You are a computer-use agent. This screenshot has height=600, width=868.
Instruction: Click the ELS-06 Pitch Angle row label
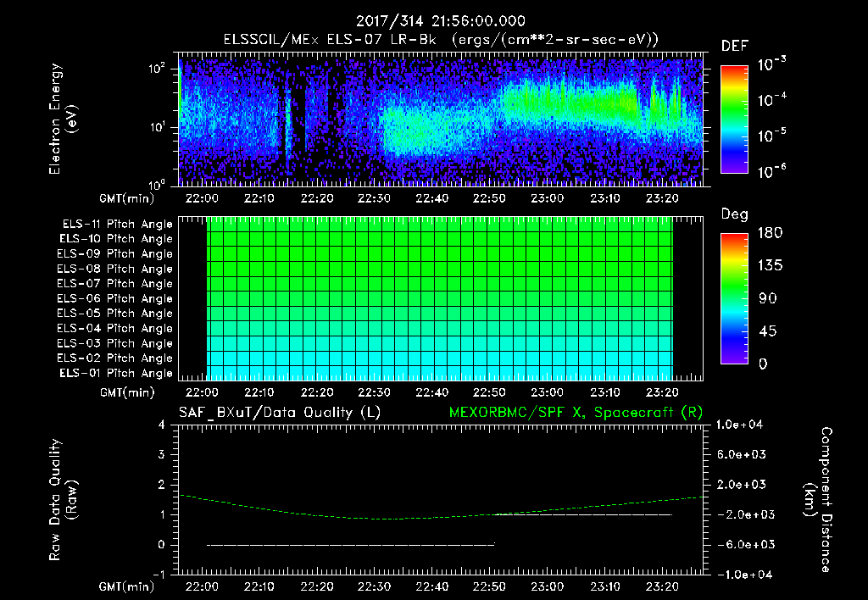(115, 299)
